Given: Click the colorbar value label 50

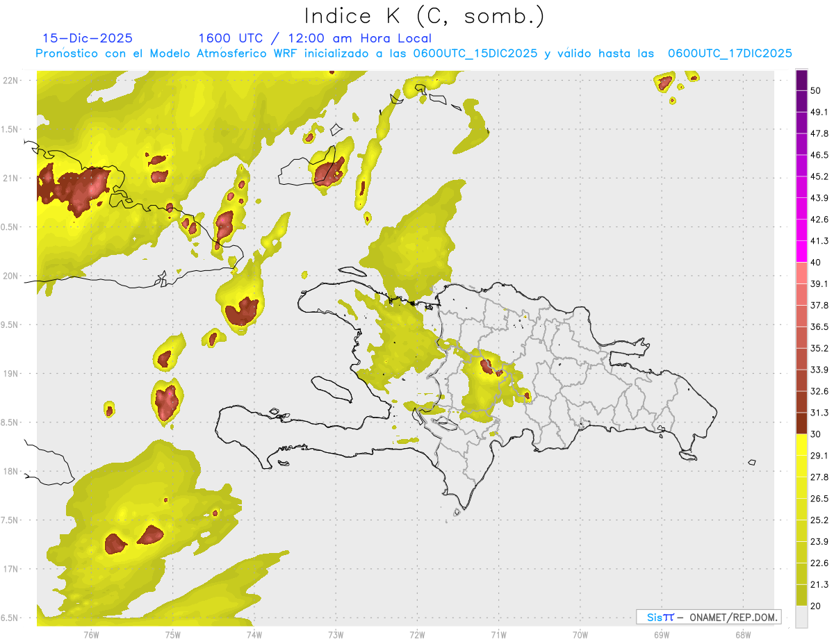Looking at the screenshot, I should click(x=817, y=90).
